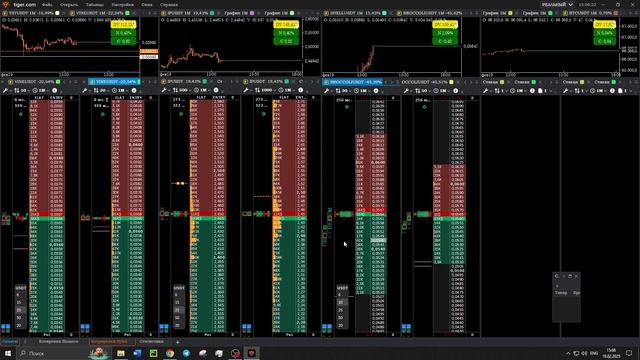Switch to Котировки Binance workspace tab
The image size is (640, 360).
(58, 342)
